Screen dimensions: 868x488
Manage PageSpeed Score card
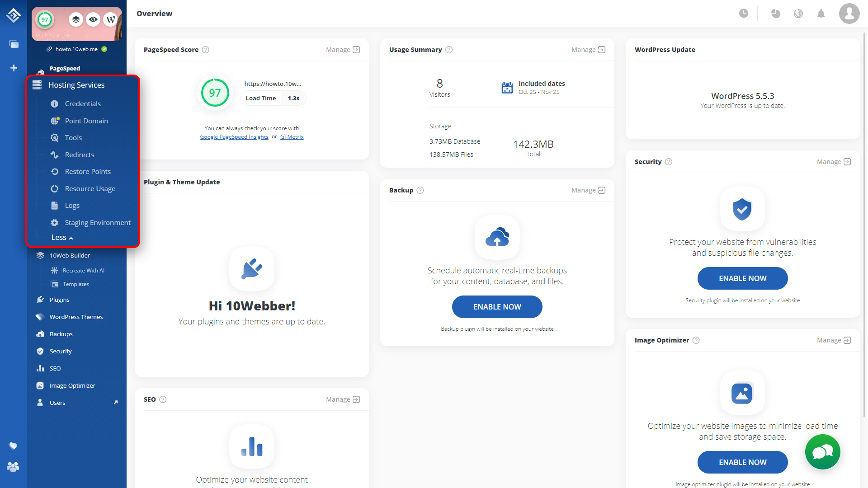pos(343,50)
